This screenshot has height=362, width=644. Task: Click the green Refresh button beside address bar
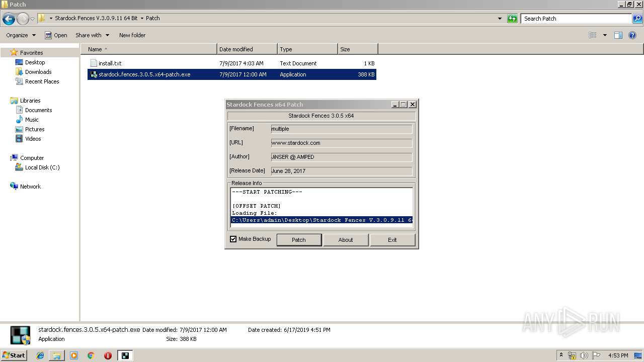pyautogui.click(x=512, y=19)
